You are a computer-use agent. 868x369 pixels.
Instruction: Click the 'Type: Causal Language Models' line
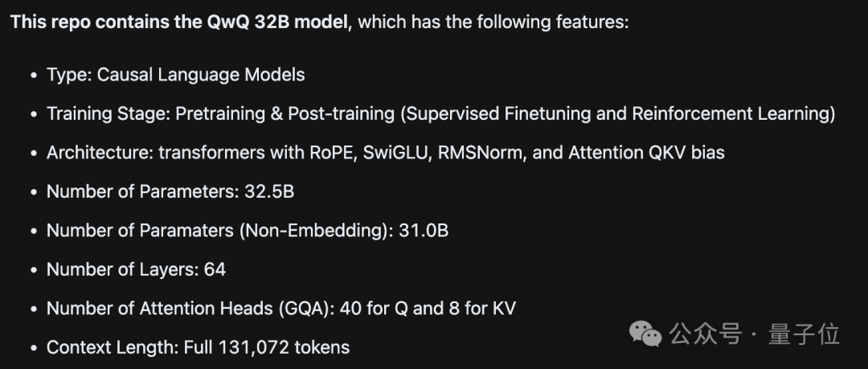click(175, 75)
